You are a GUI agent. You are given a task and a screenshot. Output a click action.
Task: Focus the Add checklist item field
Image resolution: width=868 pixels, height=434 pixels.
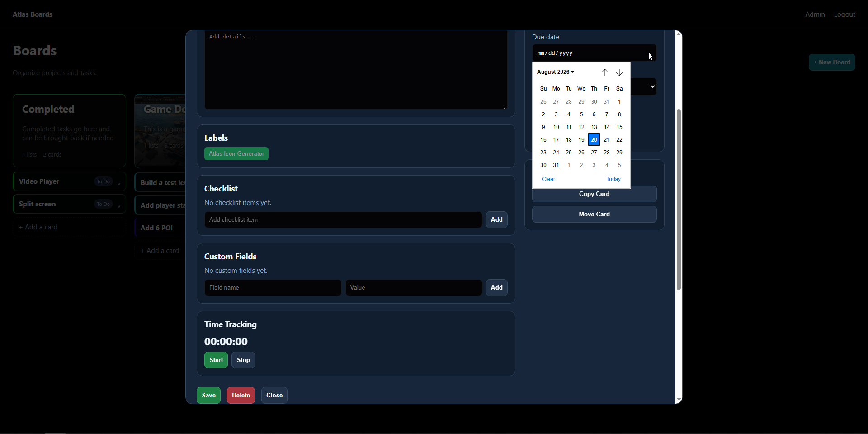pyautogui.click(x=343, y=220)
